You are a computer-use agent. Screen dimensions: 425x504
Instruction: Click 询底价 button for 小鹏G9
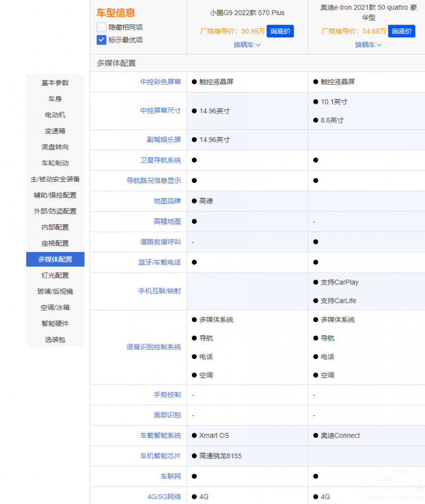click(280, 31)
